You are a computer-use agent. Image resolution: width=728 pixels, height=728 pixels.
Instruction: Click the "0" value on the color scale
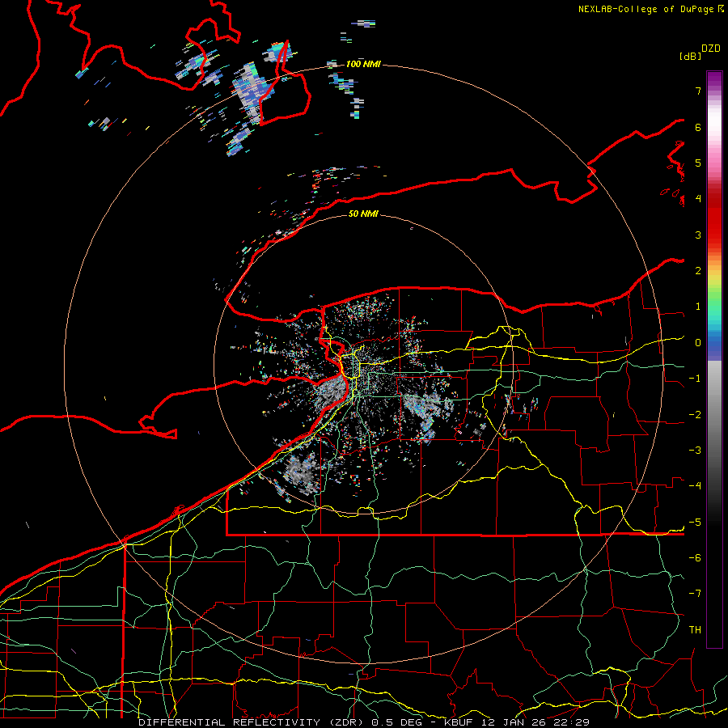click(x=698, y=343)
